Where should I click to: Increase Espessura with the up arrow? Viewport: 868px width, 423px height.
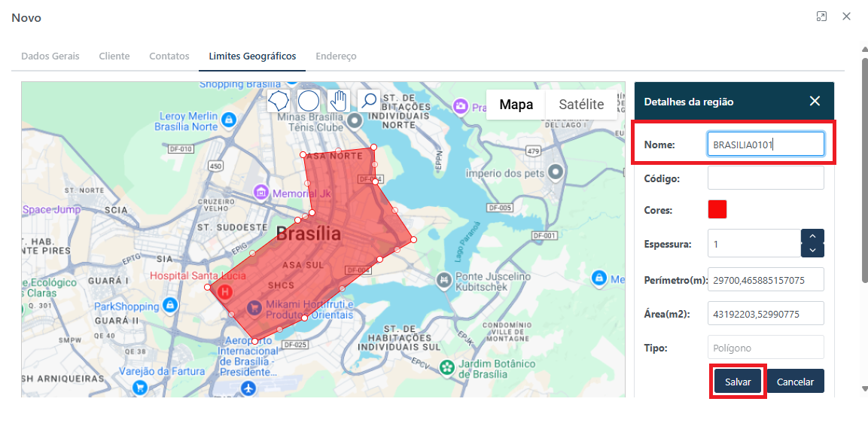pos(813,236)
